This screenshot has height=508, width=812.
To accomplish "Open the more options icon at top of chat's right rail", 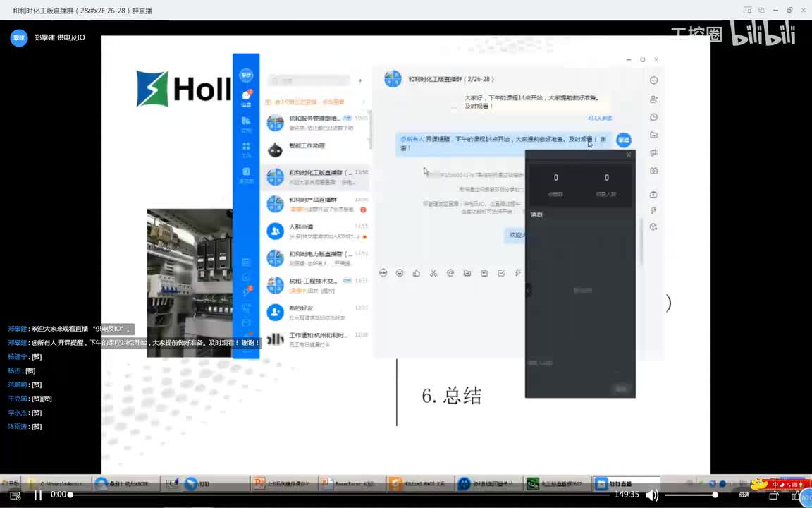I will [653, 80].
